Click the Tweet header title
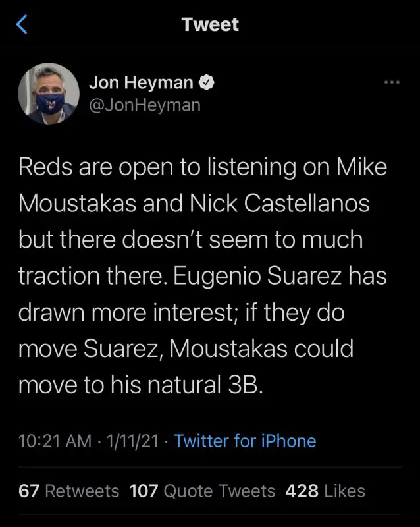 210,25
